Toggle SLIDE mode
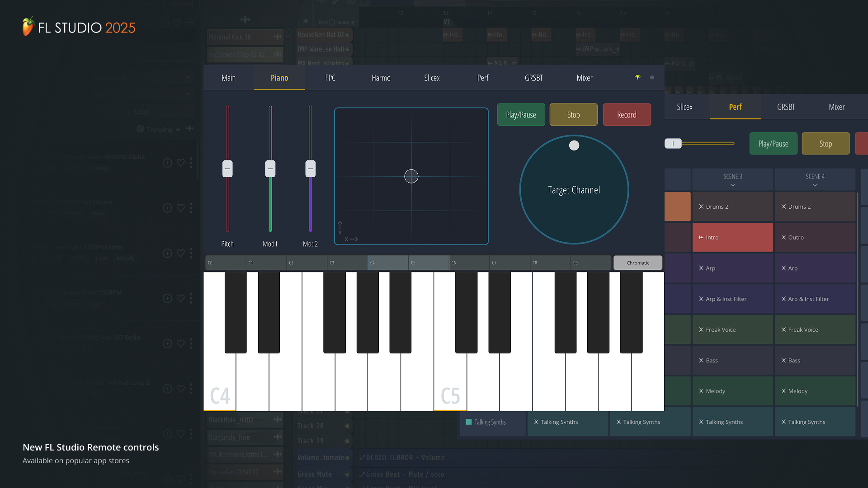Screen dimensions: 868x488 click(x=352, y=22)
